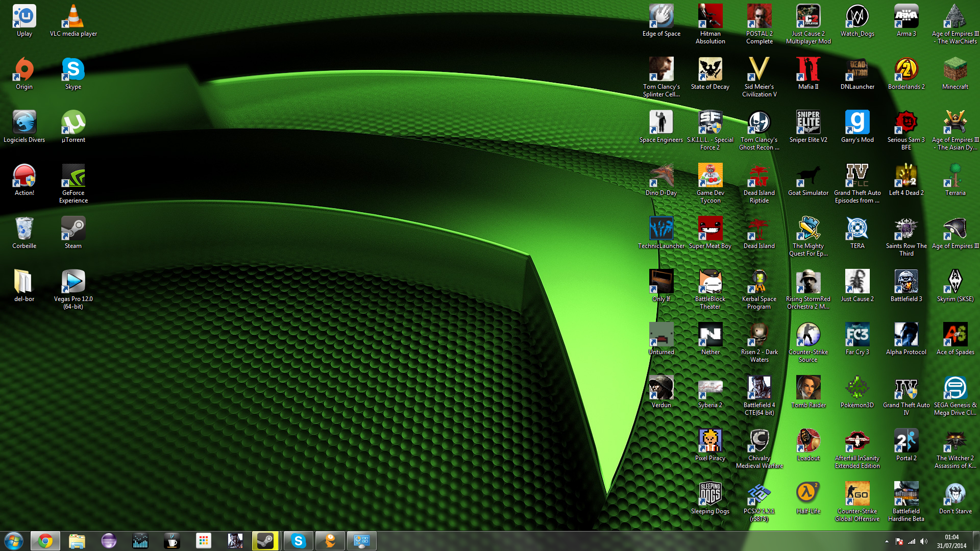Select Kerbal Space Program icon
This screenshot has width=980, height=551.
[759, 290]
